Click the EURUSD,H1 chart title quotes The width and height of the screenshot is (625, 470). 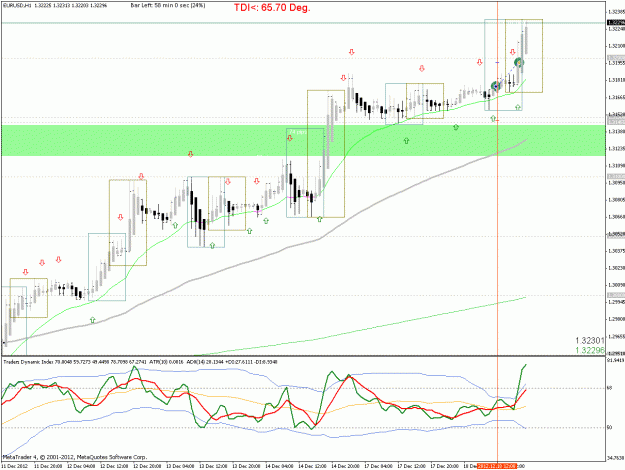pyautogui.click(x=55, y=6)
